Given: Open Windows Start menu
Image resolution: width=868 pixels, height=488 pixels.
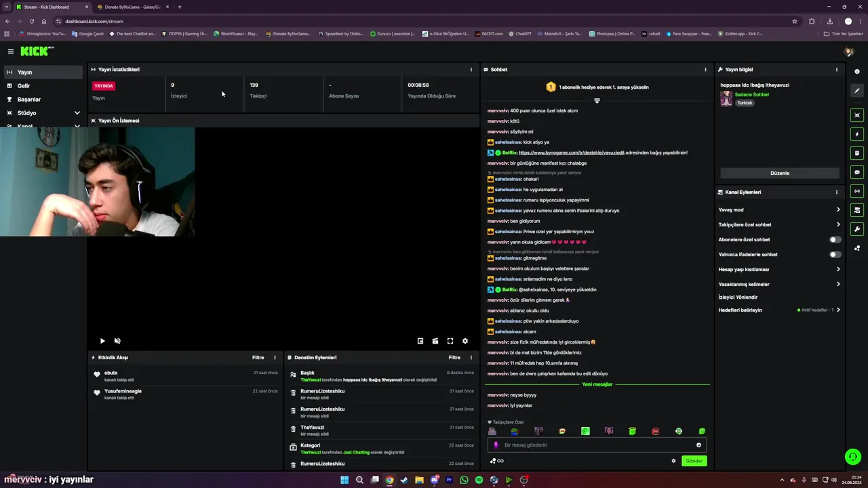Looking at the screenshot, I should 344,480.
